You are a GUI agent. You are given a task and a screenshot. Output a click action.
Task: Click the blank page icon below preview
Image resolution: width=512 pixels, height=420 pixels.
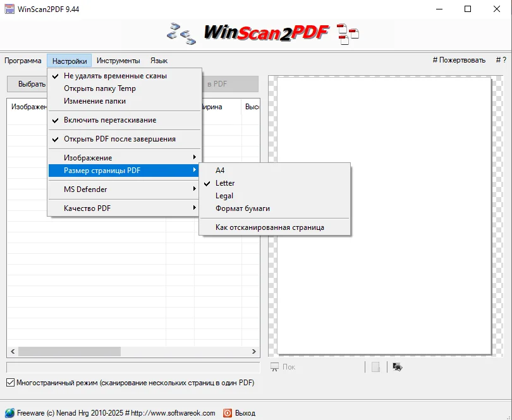[375, 367]
